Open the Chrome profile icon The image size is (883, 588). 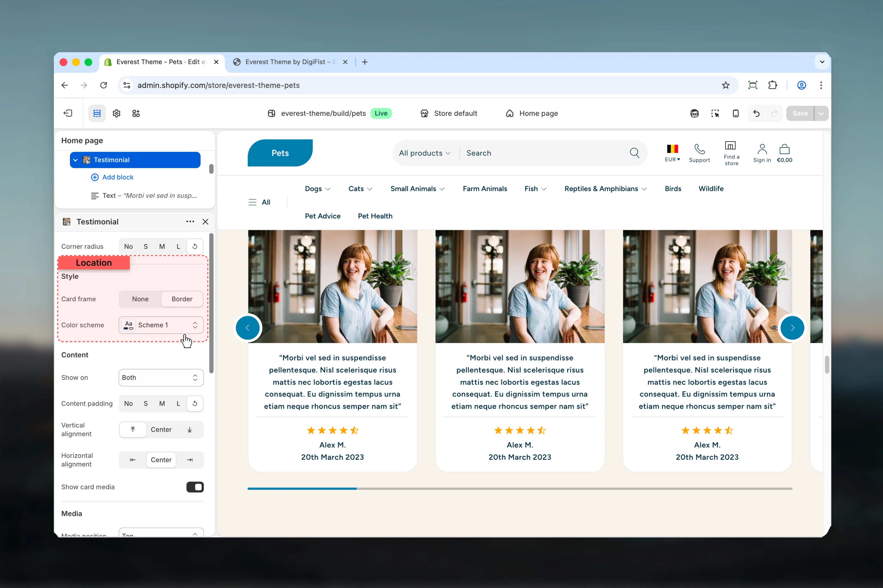pos(802,85)
